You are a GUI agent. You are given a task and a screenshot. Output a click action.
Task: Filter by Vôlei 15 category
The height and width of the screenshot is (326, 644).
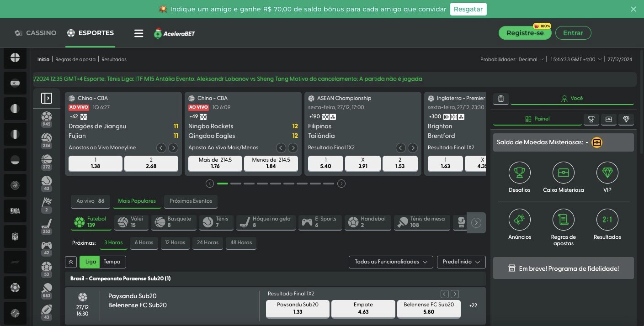click(x=132, y=222)
